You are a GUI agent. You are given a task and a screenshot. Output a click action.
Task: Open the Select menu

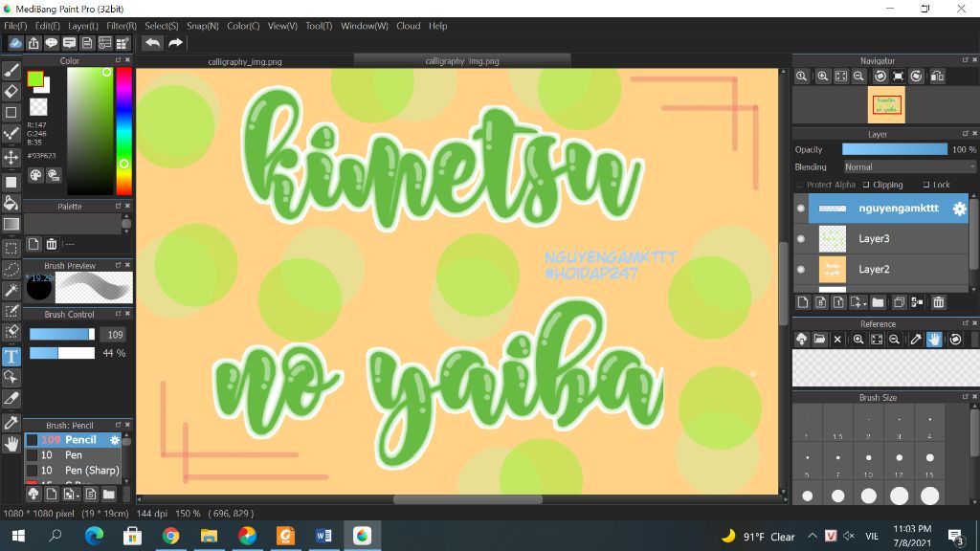click(x=161, y=26)
